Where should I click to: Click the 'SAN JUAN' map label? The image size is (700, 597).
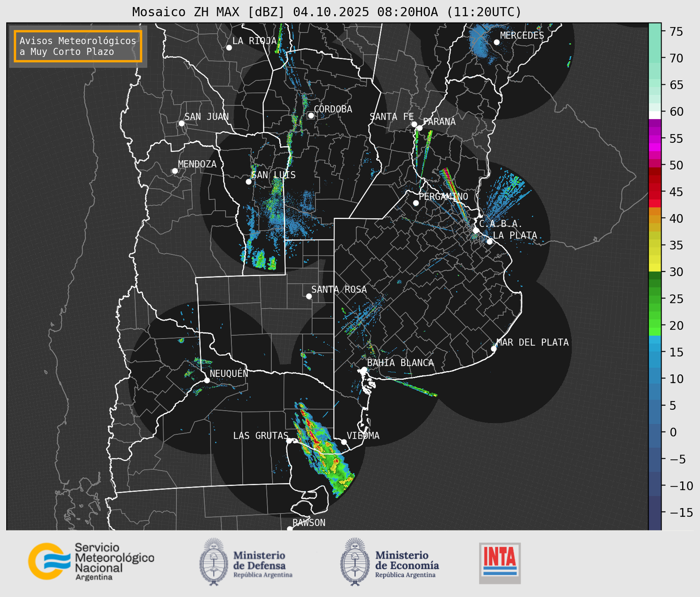[x=207, y=117]
